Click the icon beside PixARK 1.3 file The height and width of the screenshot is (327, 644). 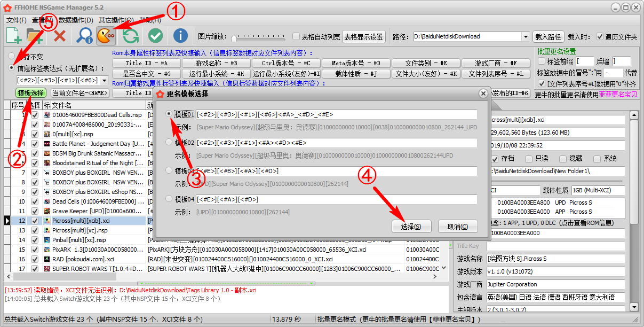47,250
